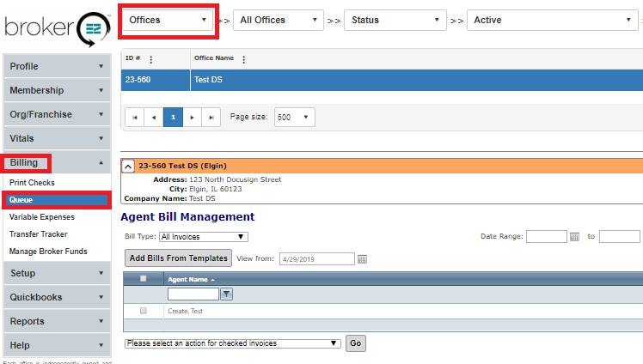The width and height of the screenshot is (643, 364).
Task: Click the Agent Name filter text field
Action: pyautogui.click(x=193, y=294)
